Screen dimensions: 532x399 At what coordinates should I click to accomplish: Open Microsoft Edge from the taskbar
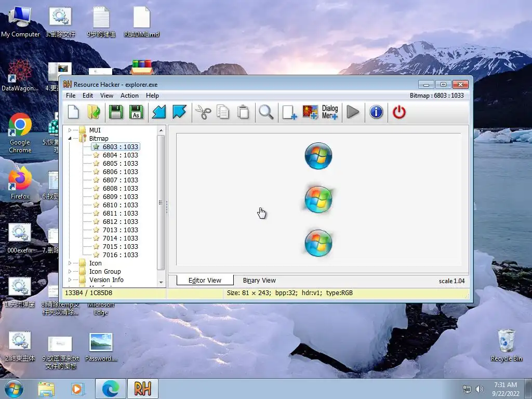pos(111,389)
